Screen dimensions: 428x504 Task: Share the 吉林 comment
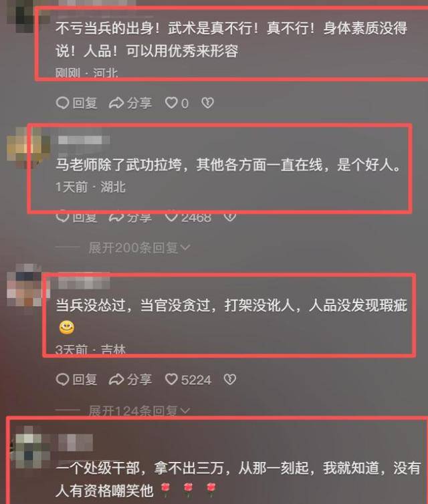pyautogui.click(x=130, y=380)
